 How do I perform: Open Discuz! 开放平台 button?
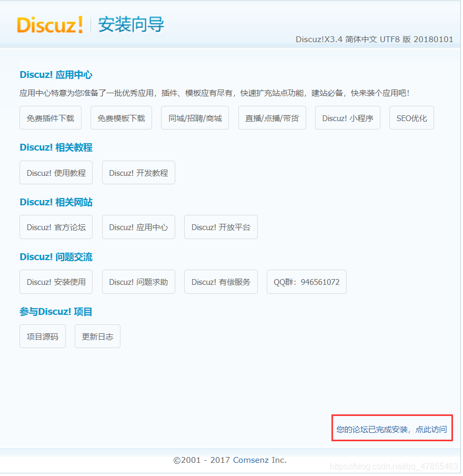coord(222,227)
